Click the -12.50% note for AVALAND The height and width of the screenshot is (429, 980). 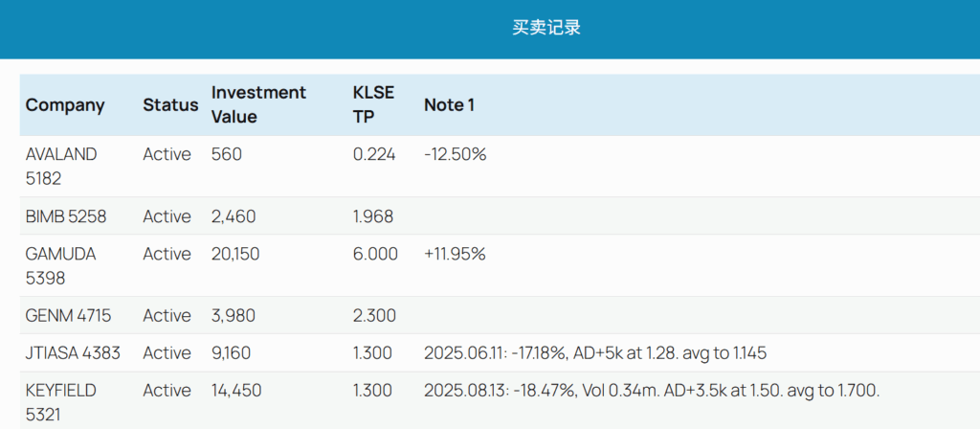pyautogui.click(x=455, y=154)
